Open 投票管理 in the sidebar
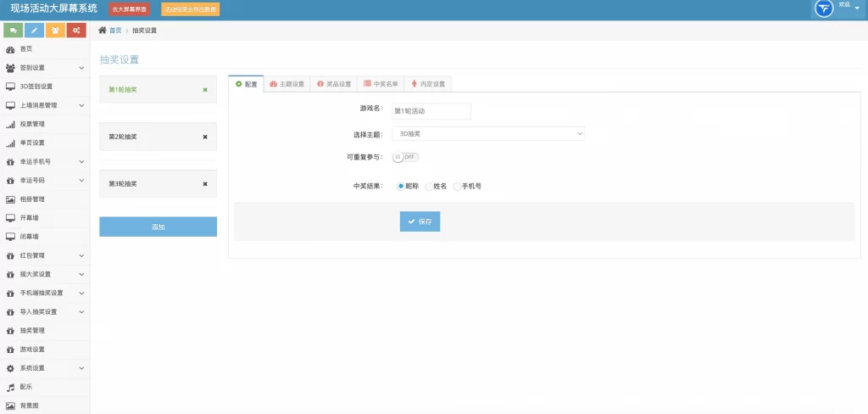868x414 pixels. (44, 124)
